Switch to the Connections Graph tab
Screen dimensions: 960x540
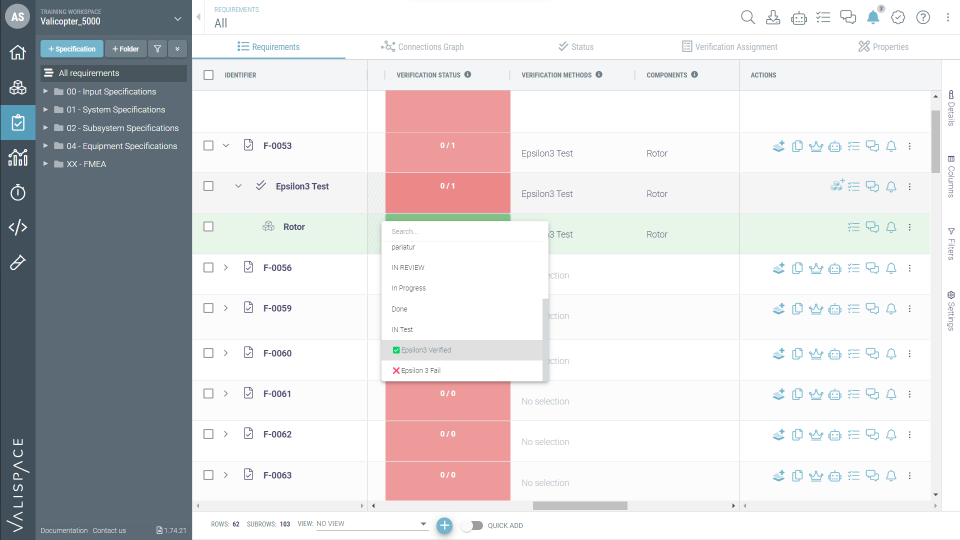click(x=422, y=47)
